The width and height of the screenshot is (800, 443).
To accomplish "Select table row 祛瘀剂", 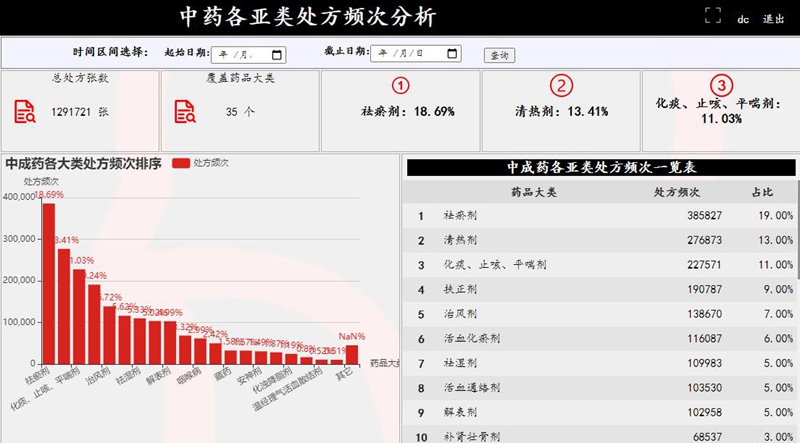I will pos(599,216).
